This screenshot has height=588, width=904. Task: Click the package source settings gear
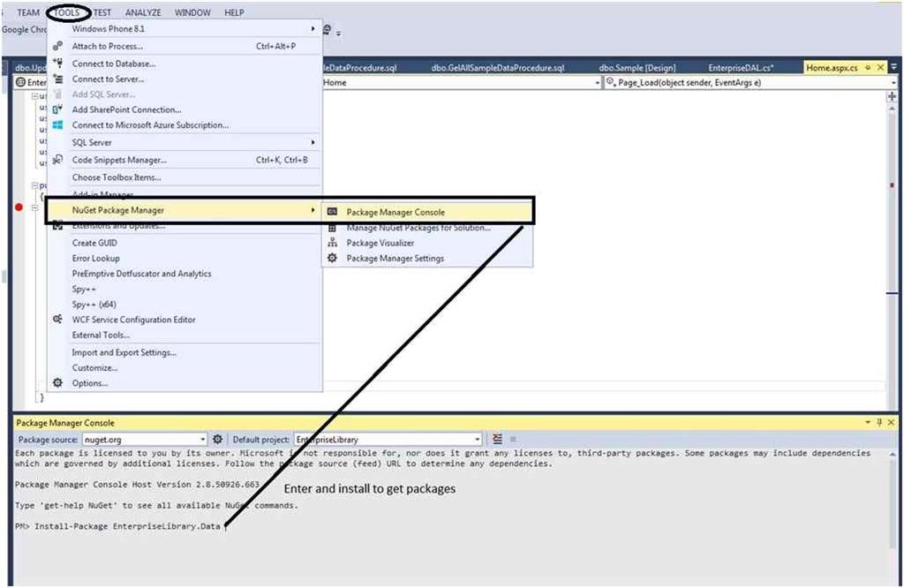[217, 438]
